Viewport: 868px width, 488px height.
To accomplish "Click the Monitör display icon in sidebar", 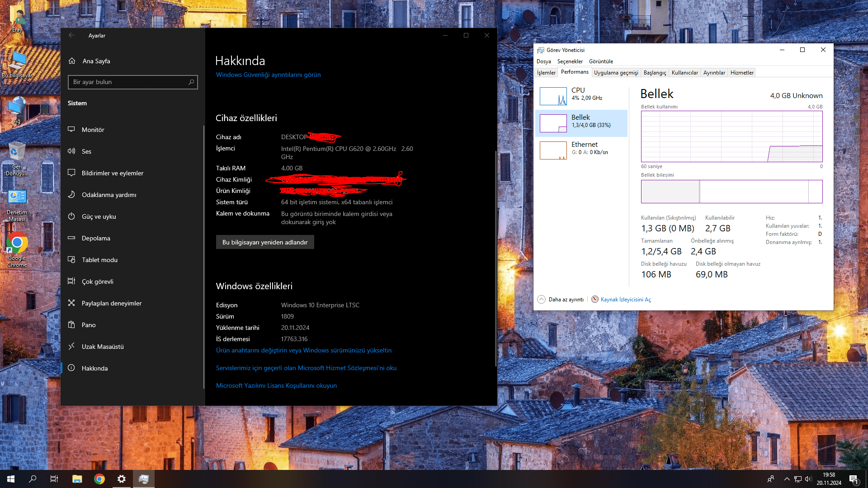I will tap(71, 130).
